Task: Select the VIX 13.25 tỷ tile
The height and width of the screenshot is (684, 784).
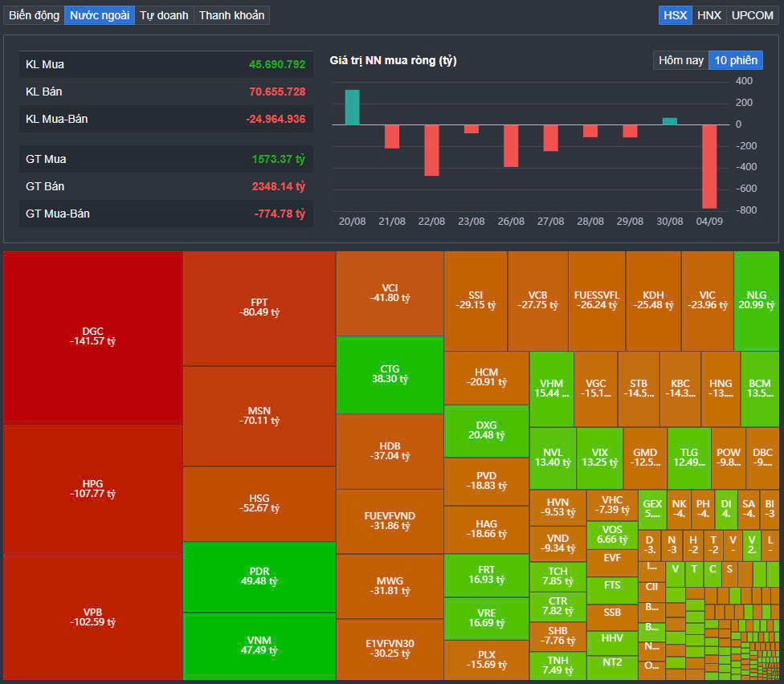Action: pos(599,458)
